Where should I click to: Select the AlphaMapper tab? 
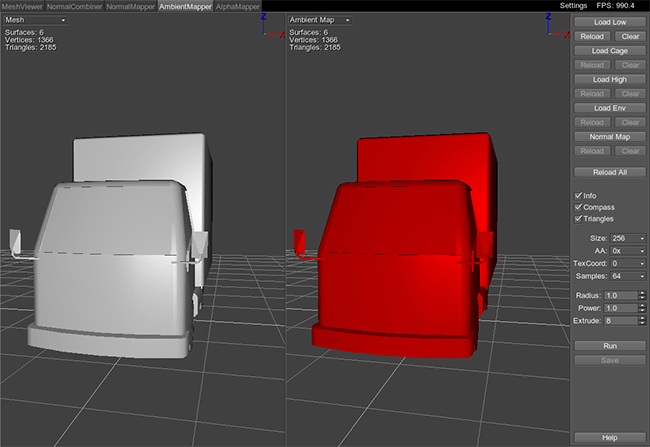237,6
